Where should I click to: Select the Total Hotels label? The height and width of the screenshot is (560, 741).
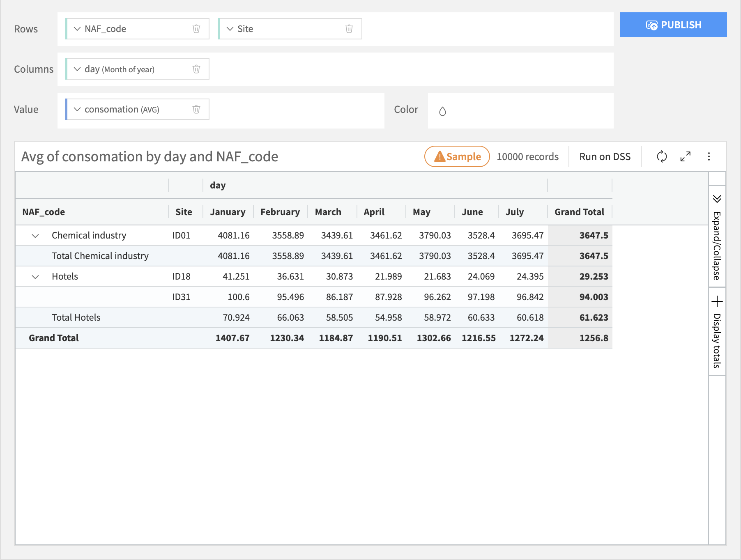[76, 317]
